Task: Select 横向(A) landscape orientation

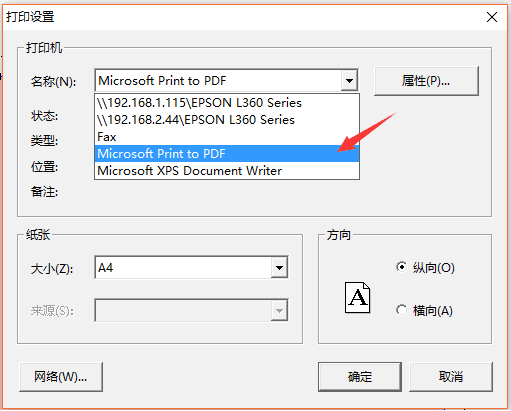Action: click(424, 311)
